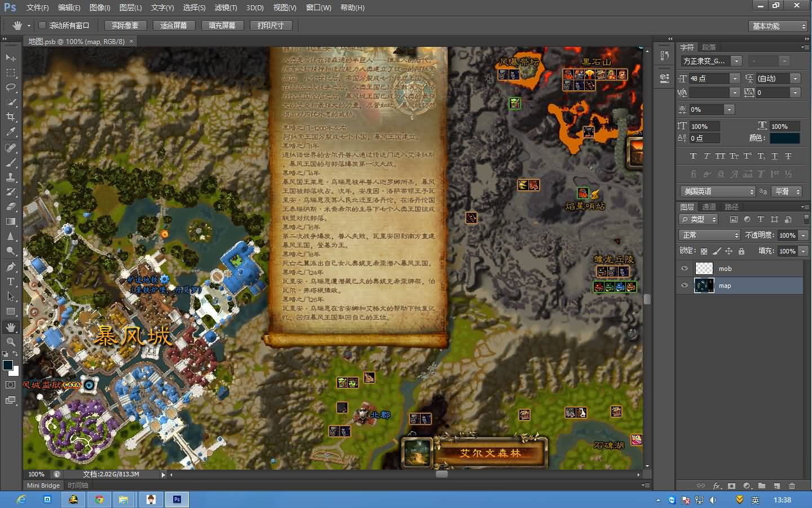Viewport: 812px width, 508px height.
Task: Open the Mini Bridge panel tab
Action: pyautogui.click(x=43, y=485)
